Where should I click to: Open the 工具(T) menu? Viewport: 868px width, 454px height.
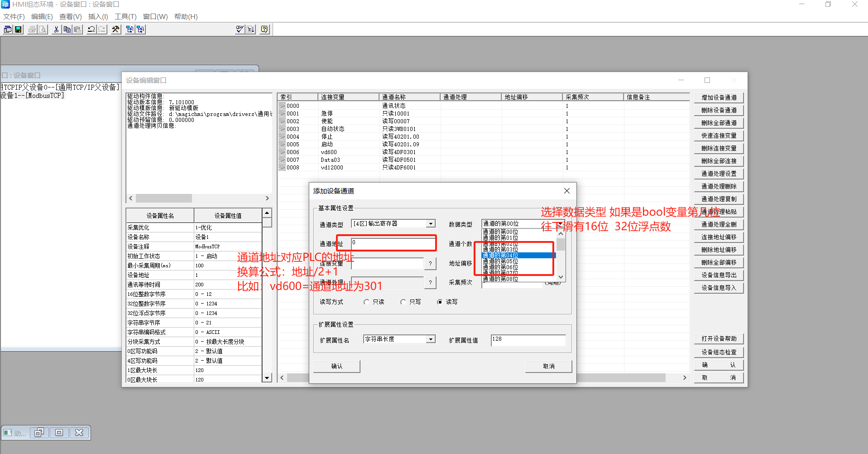[x=125, y=17]
